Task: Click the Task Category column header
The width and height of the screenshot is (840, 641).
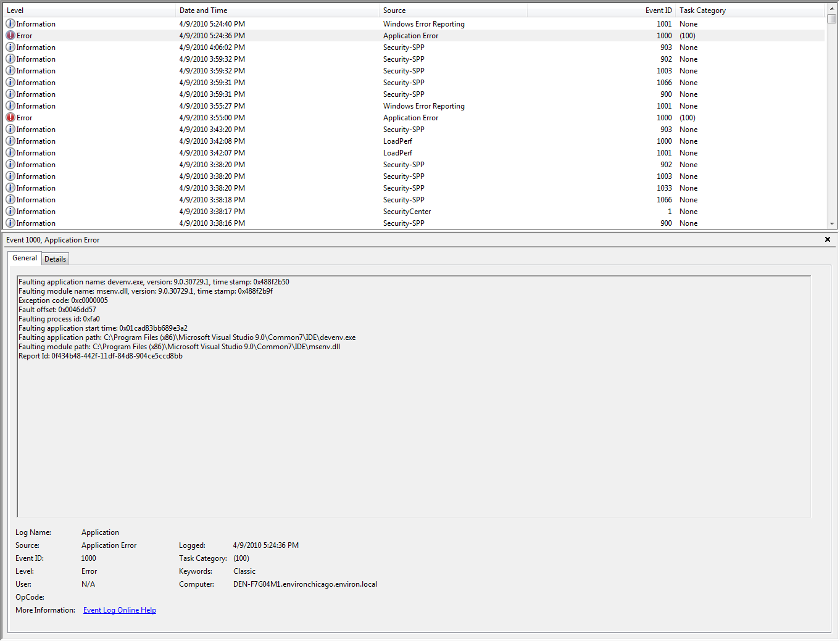Action: [x=751, y=10]
